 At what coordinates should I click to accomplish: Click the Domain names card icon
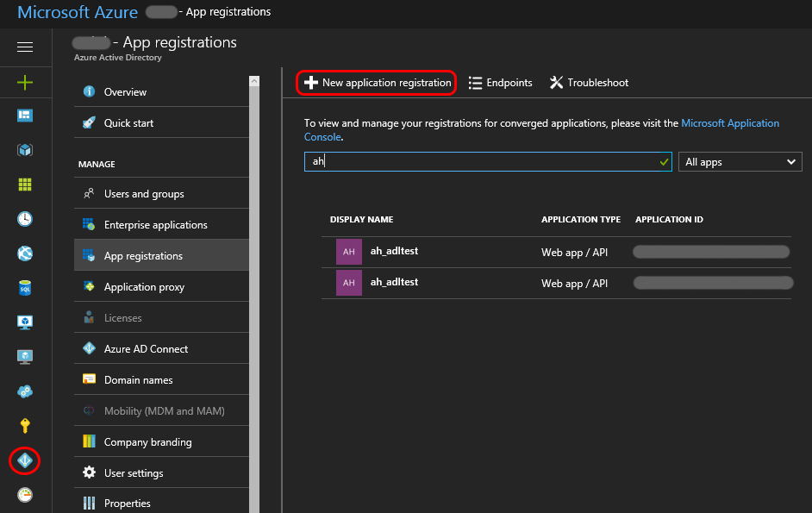click(x=89, y=379)
